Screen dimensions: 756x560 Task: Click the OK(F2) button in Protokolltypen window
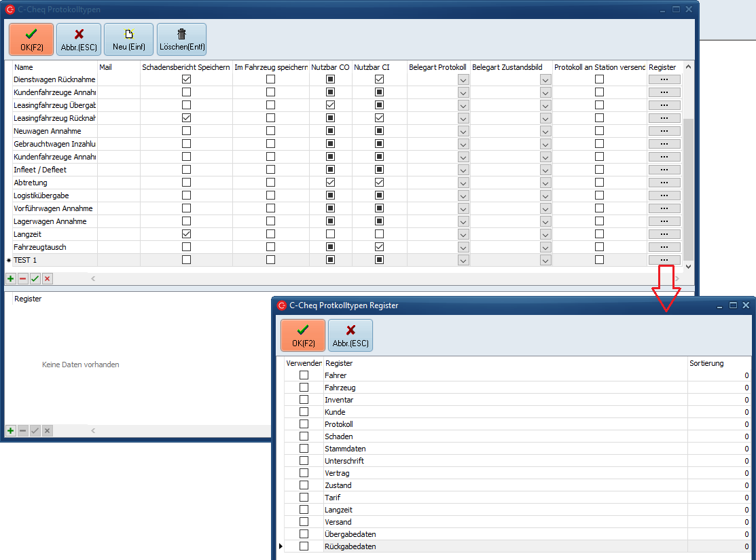pyautogui.click(x=31, y=39)
